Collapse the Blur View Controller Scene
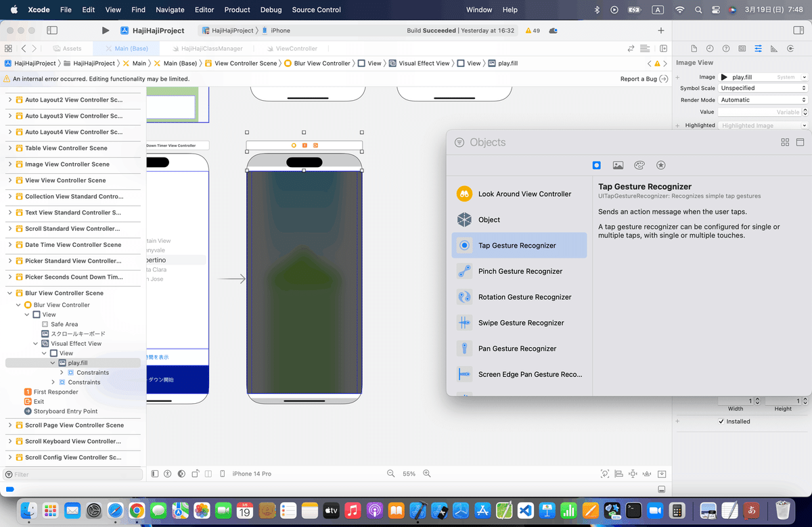 10,294
